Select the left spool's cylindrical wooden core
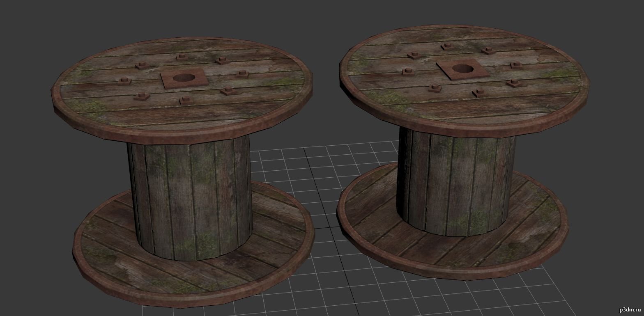Image resolution: width=644 pixels, height=316 pixels. [x=190, y=201]
